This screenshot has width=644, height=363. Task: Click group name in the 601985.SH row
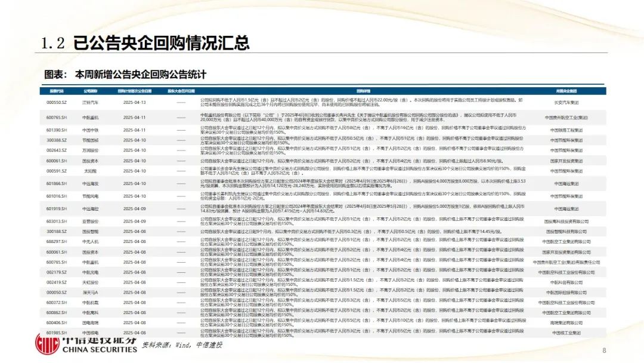[x=566, y=333]
